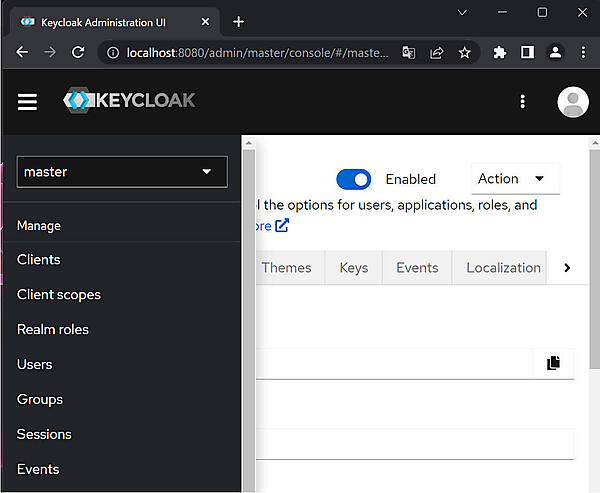The image size is (600, 493).
Task: Open a new browser tab
Action: [x=238, y=22]
